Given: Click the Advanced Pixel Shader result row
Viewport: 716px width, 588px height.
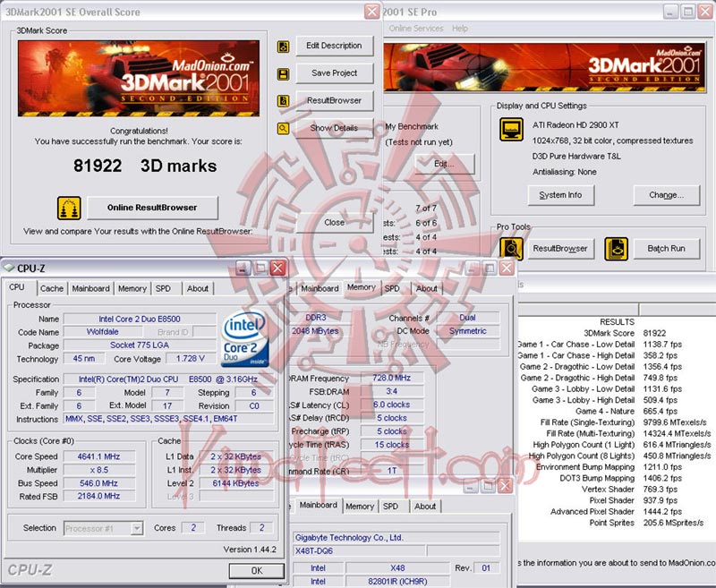Looking at the screenshot, I should 616,512.
